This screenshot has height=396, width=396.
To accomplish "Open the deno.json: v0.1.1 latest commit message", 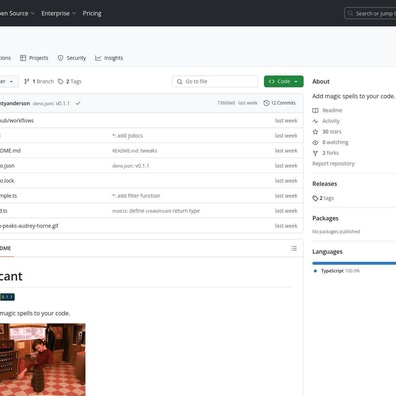I will 51,103.
